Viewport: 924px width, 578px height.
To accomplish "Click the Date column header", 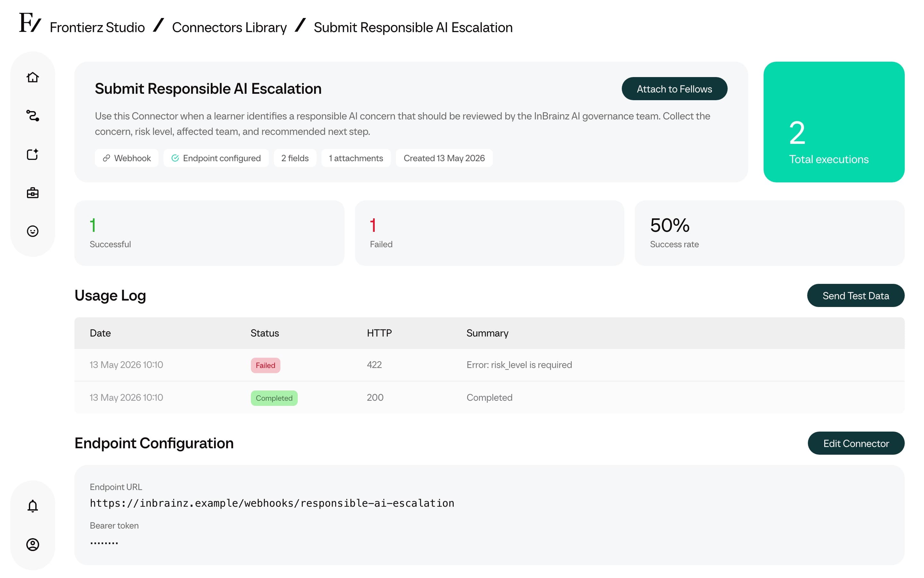I will [x=100, y=333].
